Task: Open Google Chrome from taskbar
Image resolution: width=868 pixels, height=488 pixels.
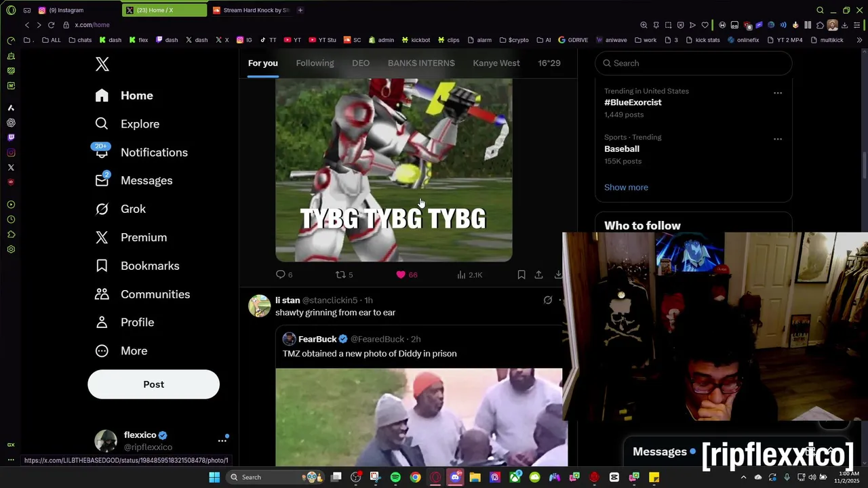Action: point(415,477)
